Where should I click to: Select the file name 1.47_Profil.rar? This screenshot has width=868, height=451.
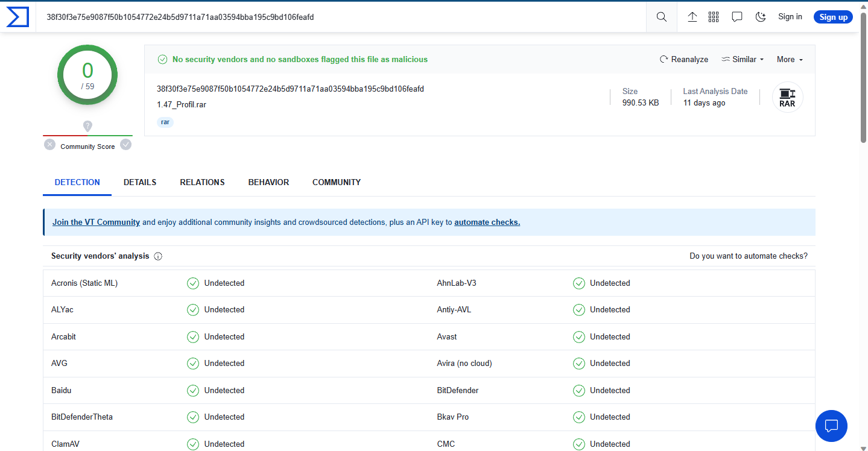[182, 104]
